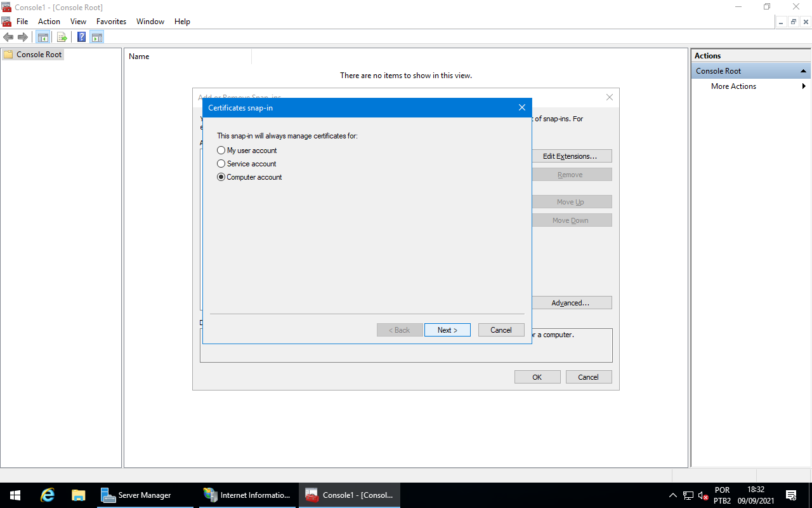The height and width of the screenshot is (508, 812).
Task: Toggle the Show/Hide Action Pane icon
Action: (96, 36)
